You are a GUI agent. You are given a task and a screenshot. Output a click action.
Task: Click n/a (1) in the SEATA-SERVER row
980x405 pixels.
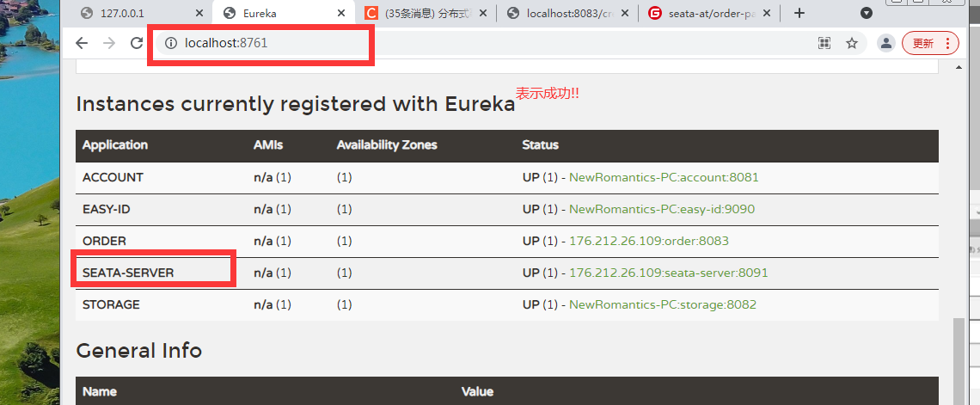tap(272, 273)
